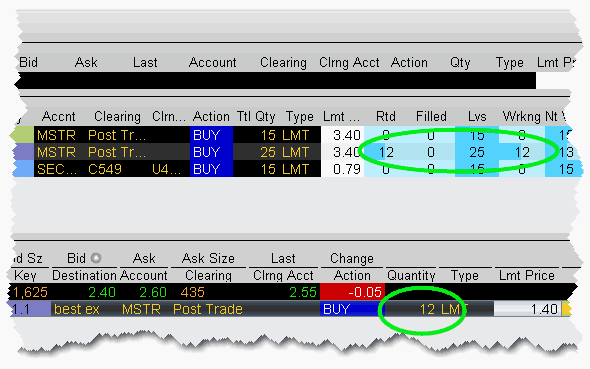Open BUY action cell of 15 LMT MSTR order

(211, 135)
